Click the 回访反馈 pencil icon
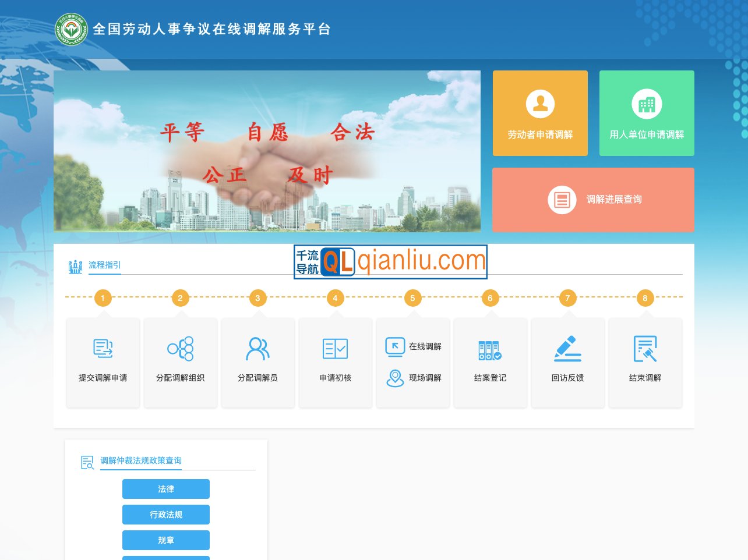The height and width of the screenshot is (560, 748). pos(567,348)
